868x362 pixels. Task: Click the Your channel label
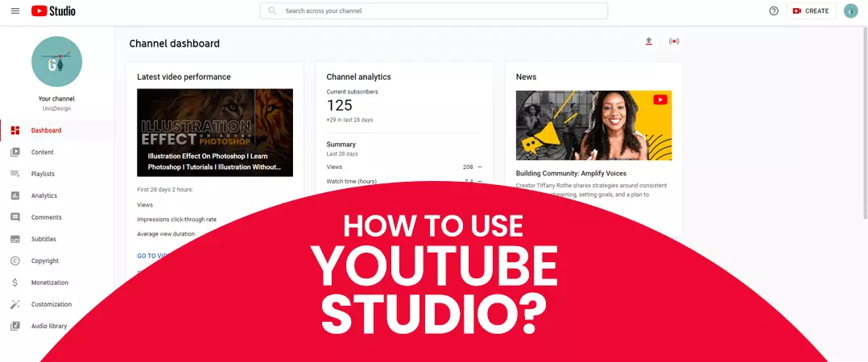56,98
